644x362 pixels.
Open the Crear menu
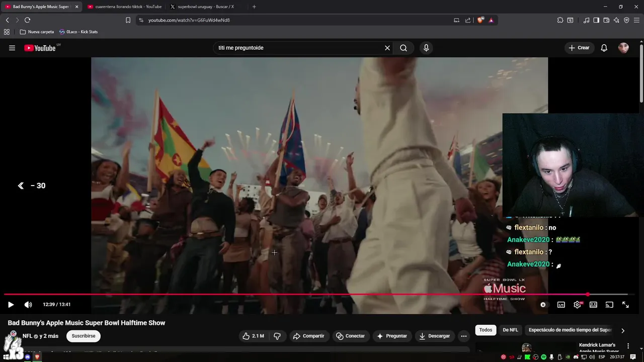(x=579, y=48)
